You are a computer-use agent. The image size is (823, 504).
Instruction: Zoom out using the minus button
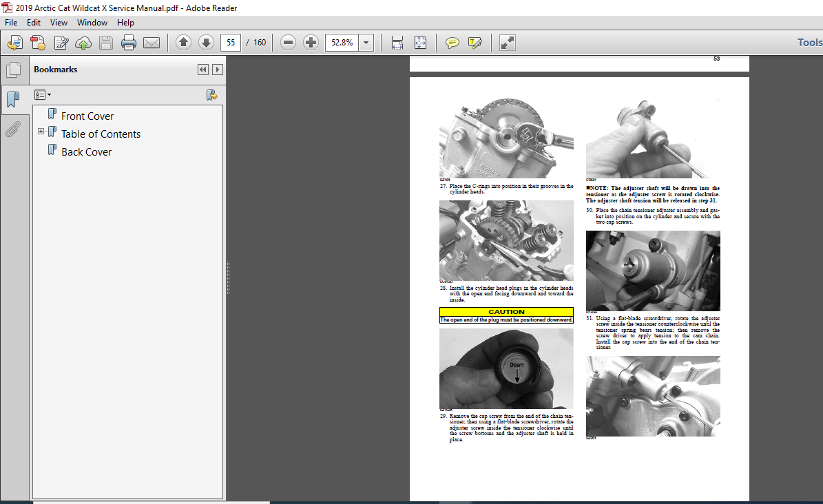[288, 43]
